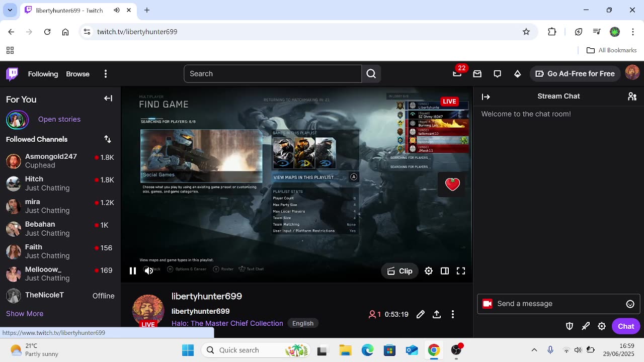Open the Twitch inbox mail icon
The width and height of the screenshot is (644, 362).
477,74
